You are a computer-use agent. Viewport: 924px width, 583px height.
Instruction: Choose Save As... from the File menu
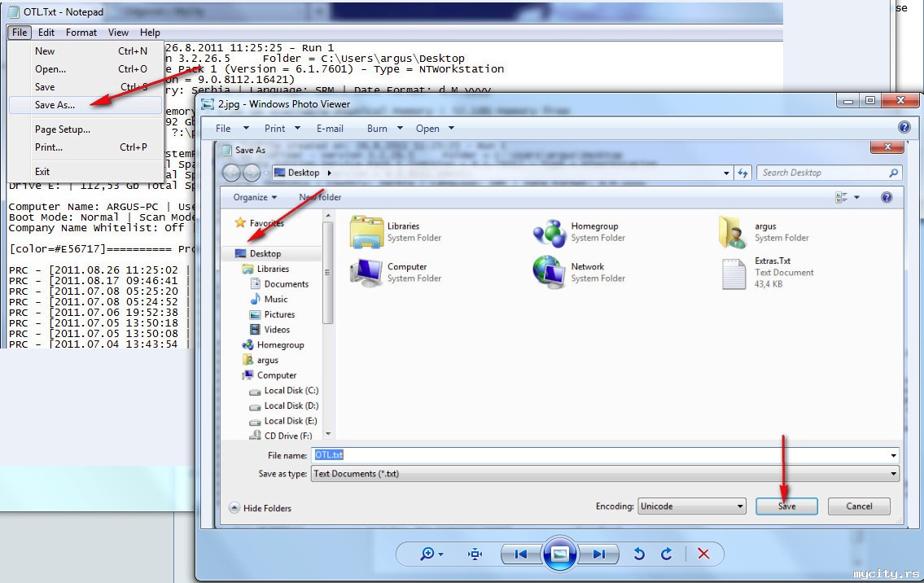click(85, 105)
